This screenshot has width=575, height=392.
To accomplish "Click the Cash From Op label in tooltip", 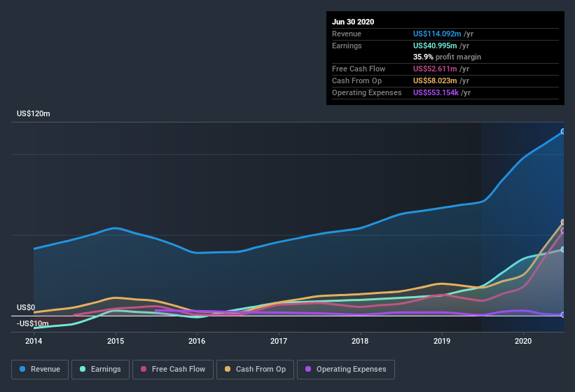I will click(356, 80).
